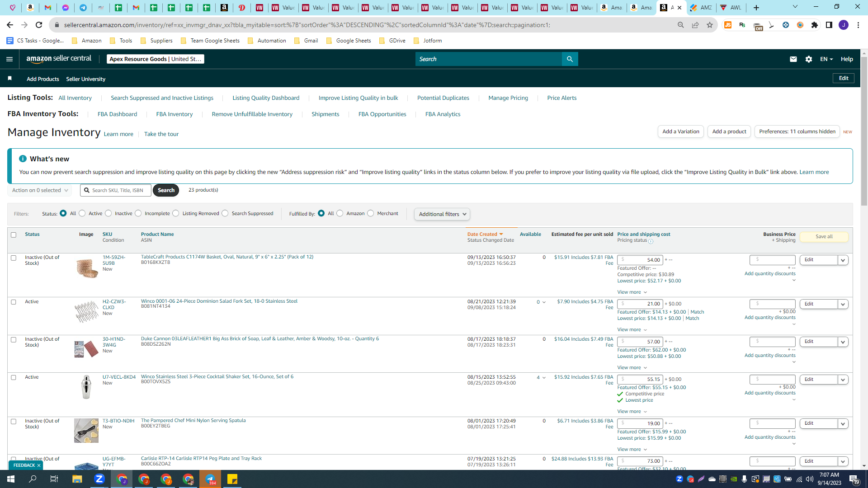Click the price field showing 54.00

(x=640, y=260)
